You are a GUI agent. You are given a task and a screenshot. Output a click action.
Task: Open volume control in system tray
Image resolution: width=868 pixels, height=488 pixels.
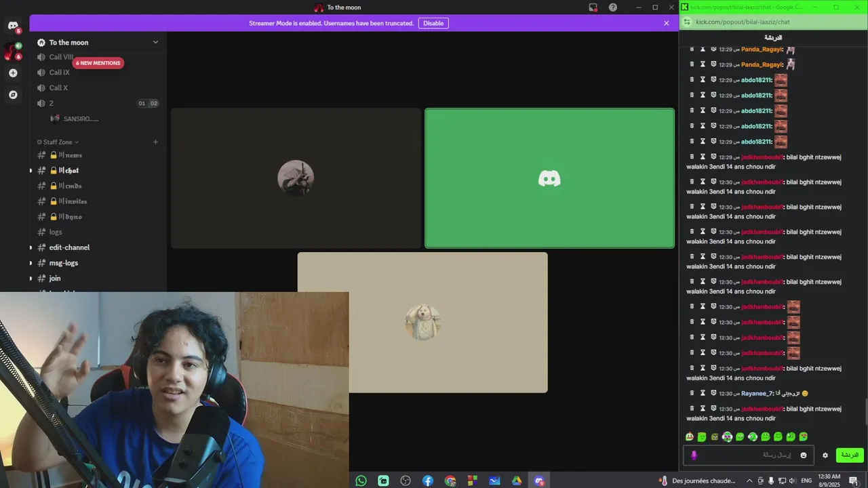tap(793, 481)
